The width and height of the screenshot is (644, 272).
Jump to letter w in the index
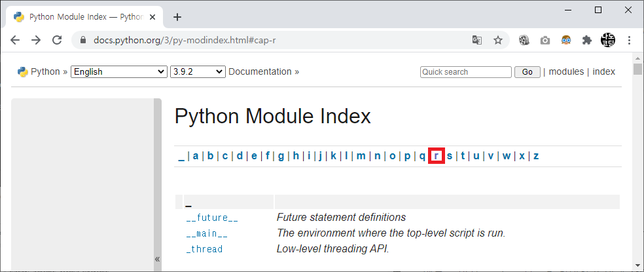tap(507, 156)
